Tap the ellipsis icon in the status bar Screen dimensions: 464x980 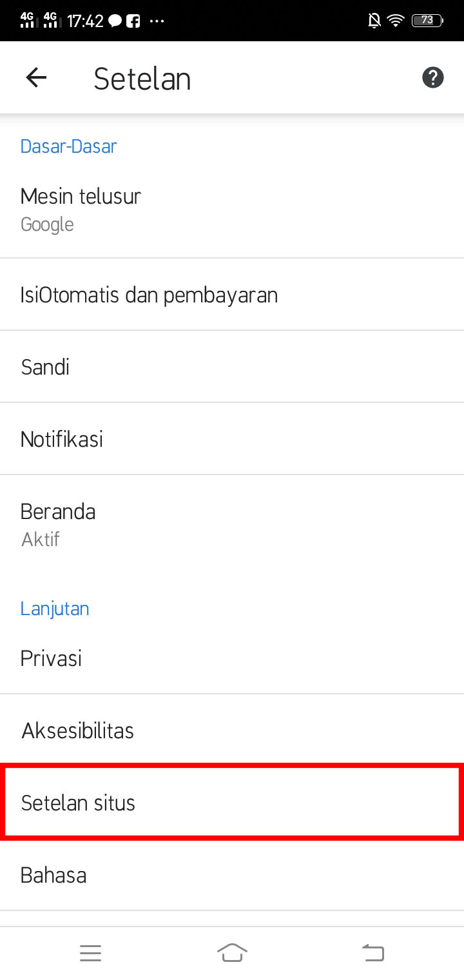pyautogui.click(x=157, y=20)
